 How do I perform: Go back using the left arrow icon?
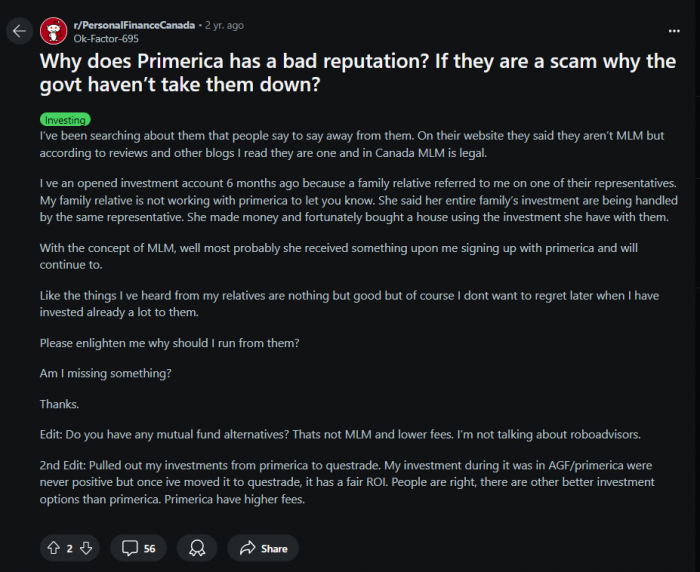(x=19, y=31)
